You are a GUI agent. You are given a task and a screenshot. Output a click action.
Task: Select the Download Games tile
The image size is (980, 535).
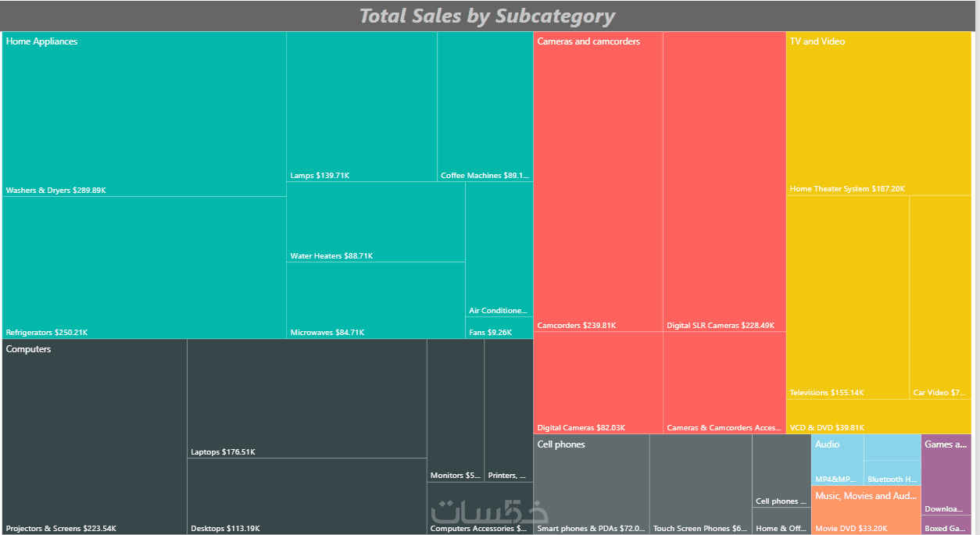pyautogui.click(x=946, y=475)
